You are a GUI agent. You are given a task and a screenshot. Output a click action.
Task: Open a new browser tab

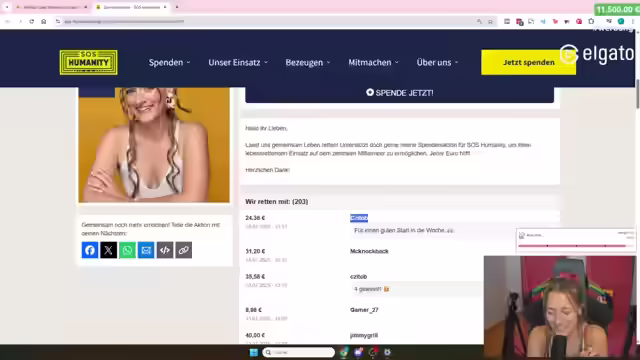pyautogui.click(x=177, y=7)
